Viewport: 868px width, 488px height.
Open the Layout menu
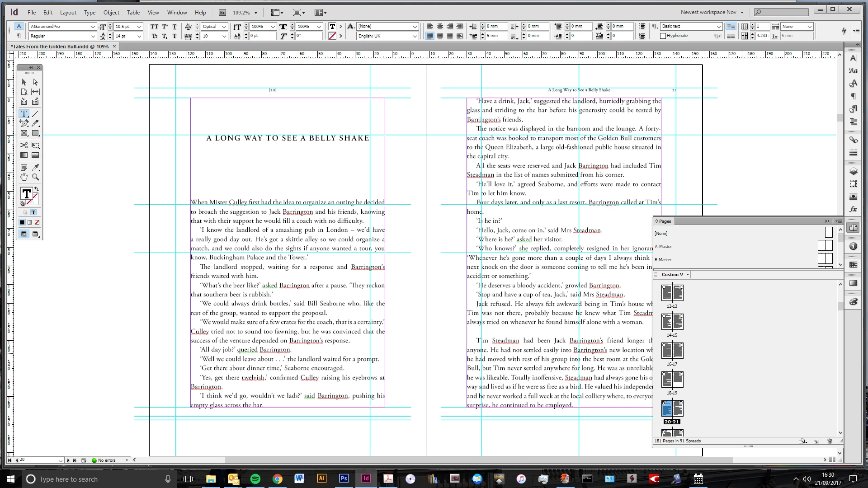pyautogui.click(x=68, y=13)
